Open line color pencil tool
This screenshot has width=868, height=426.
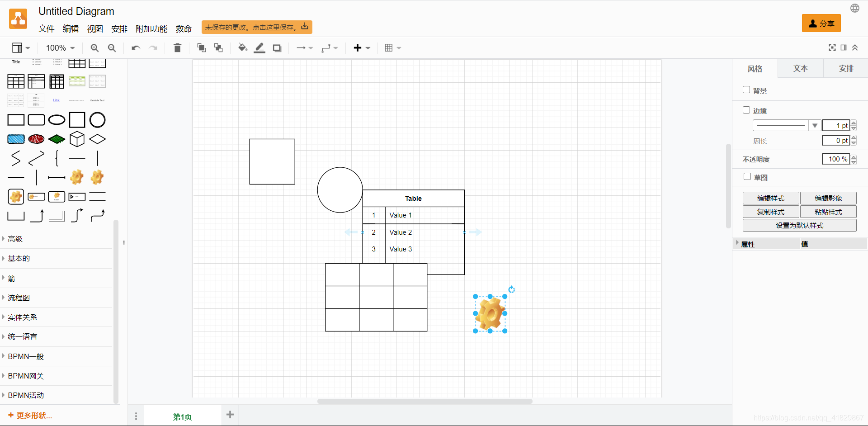coord(259,48)
